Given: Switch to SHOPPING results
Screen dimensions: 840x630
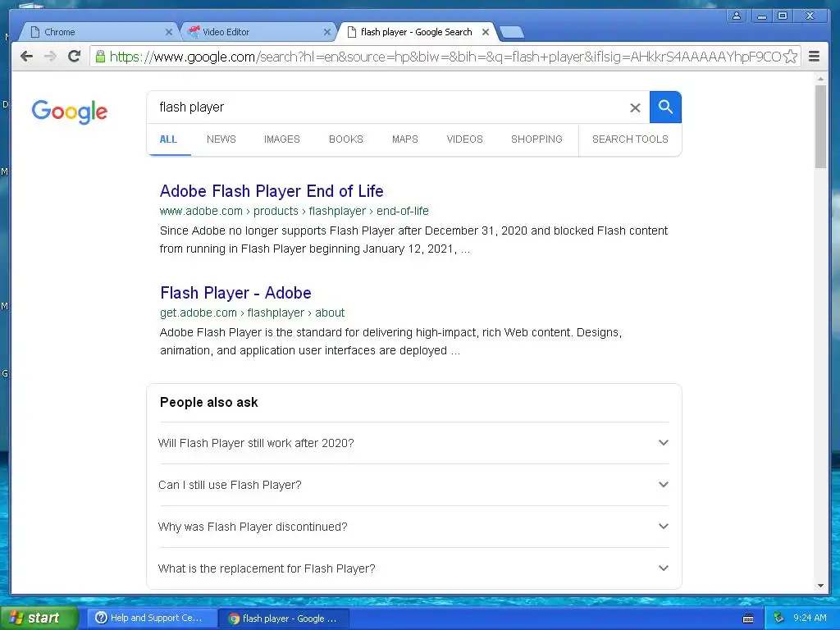Looking at the screenshot, I should point(536,139).
